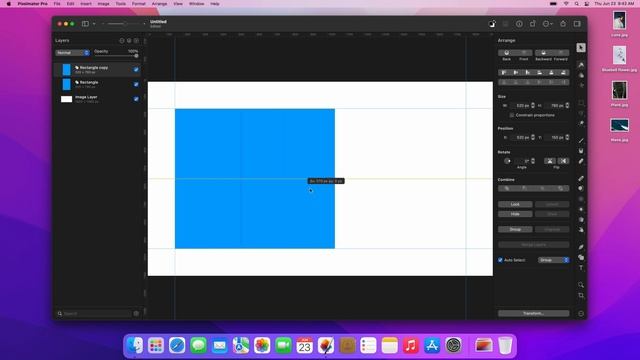Toggle visibility of Rectangle layer
Viewport: 640px width, 360px height.
[x=136, y=84]
